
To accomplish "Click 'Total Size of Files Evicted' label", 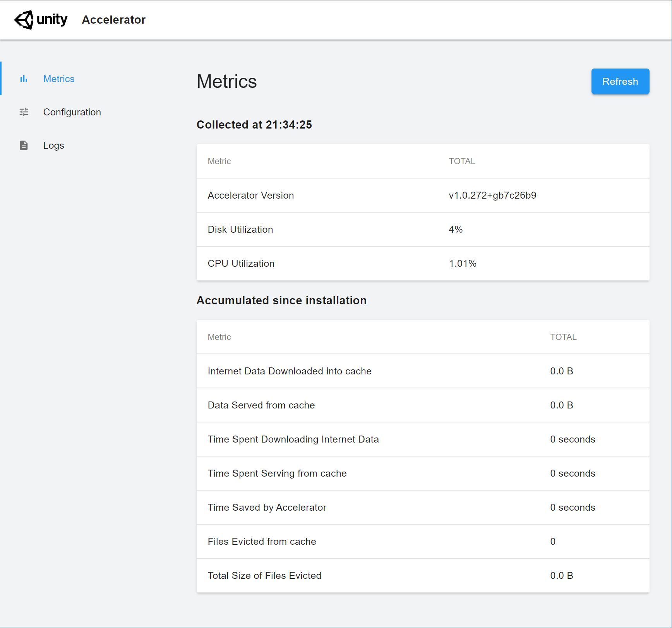I will (265, 575).
